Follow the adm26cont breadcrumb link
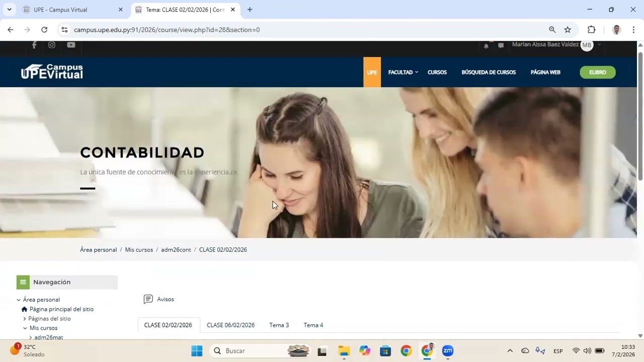 176,249
